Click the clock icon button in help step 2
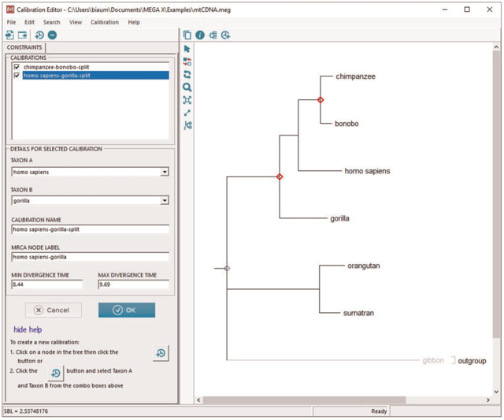 click(x=56, y=373)
